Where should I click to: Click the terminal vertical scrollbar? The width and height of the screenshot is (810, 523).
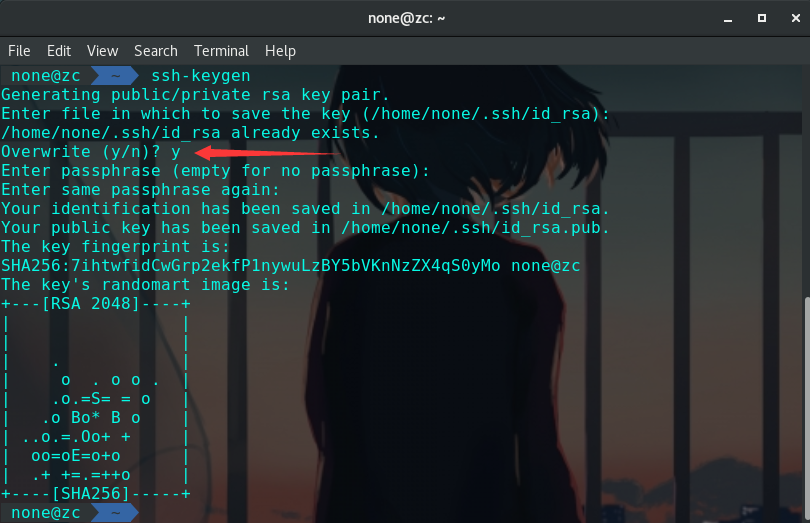[x=807, y=408]
